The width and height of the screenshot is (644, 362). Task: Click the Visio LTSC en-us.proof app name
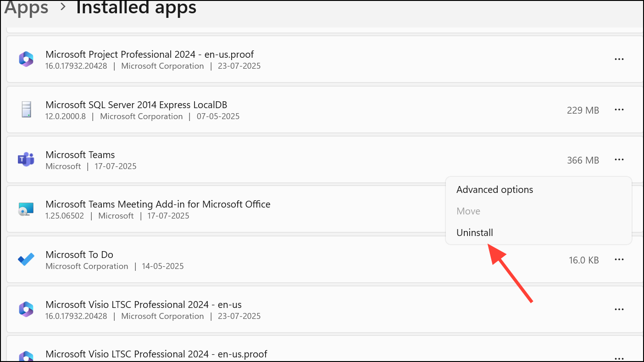coord(156,354)
